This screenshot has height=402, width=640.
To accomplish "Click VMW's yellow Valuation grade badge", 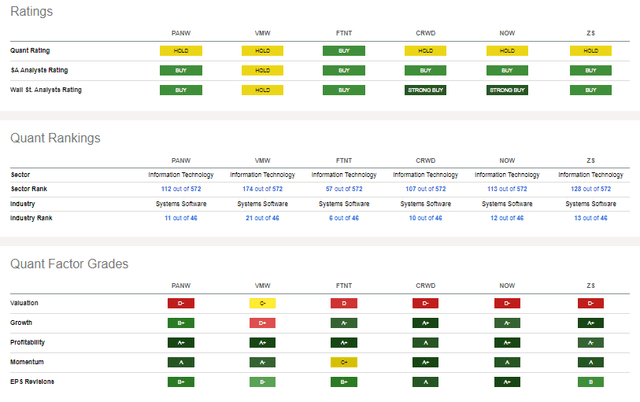I will tap(262, 303).
